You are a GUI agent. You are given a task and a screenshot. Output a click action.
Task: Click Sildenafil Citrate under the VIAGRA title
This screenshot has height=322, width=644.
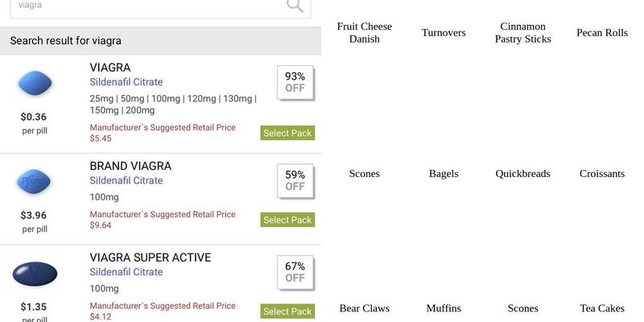tap(126, 82)
